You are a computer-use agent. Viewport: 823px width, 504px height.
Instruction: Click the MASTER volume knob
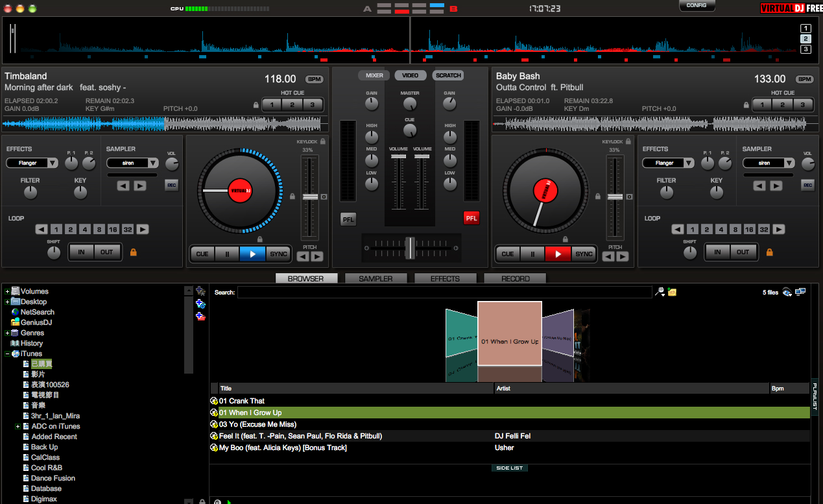(410, 103)
